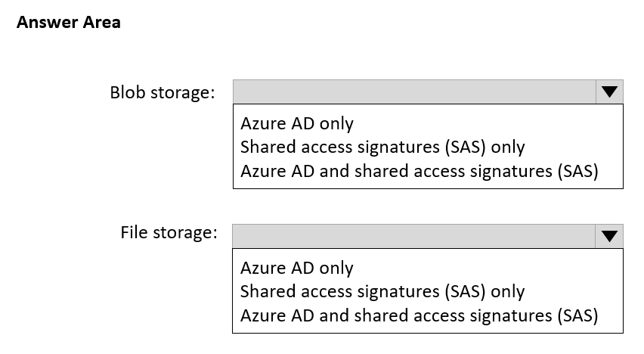Image resolution: width=644 pixels, height=354 pixels.
Task: Click the 'File storage:' label
Action: pos(169,232)
